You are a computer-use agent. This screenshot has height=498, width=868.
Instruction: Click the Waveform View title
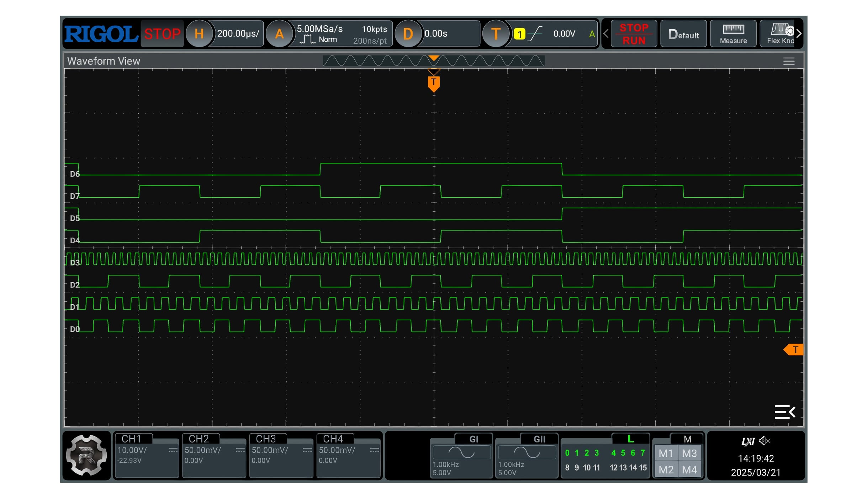tap(104, 61)
